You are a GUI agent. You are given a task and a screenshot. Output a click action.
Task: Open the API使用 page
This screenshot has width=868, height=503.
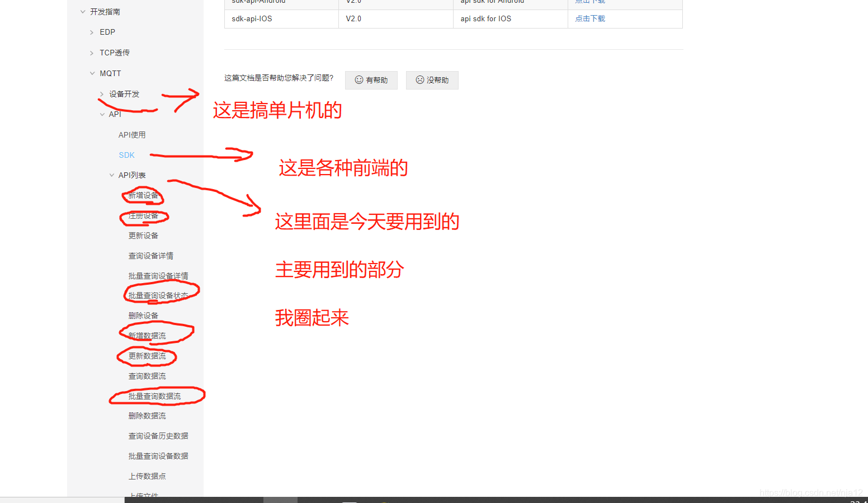click(x=132, y=135)
